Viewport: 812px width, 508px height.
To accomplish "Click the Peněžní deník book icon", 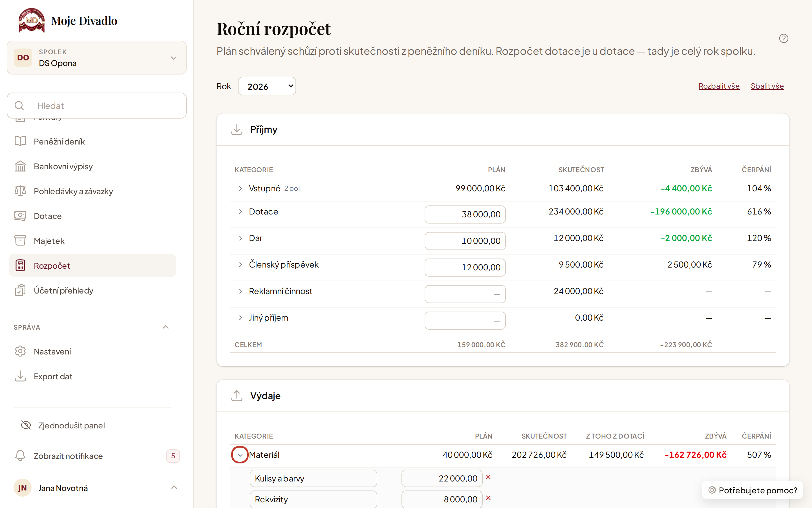I will click(20, 141).
